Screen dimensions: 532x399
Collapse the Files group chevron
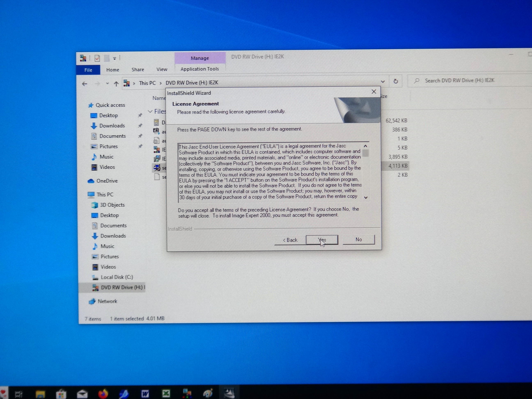(x=150, y=112)
